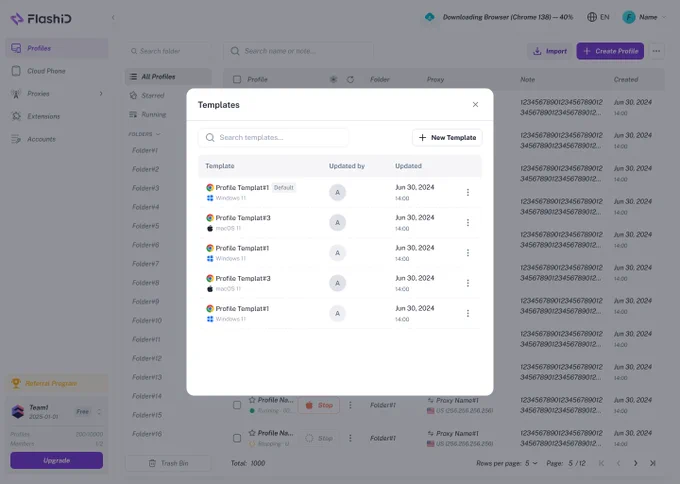The image size is (680, 484).
Task: Click the FlashID logo
Action: (x=41, y=19)
